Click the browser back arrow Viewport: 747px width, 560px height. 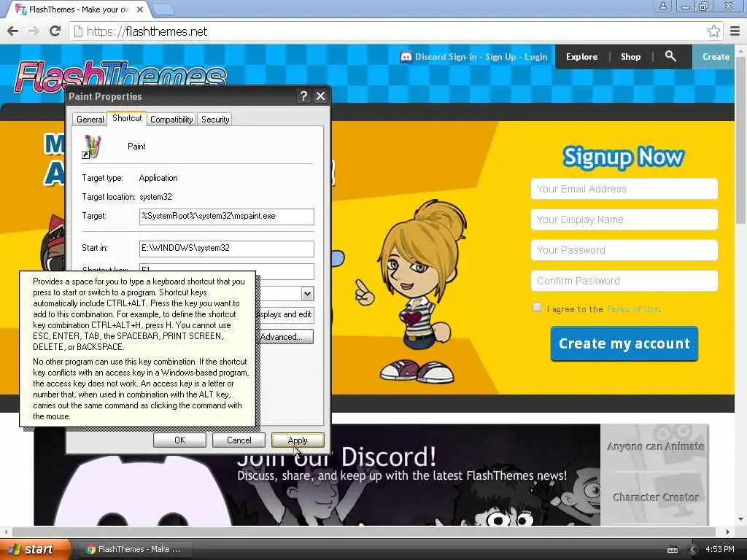[13, 31]
